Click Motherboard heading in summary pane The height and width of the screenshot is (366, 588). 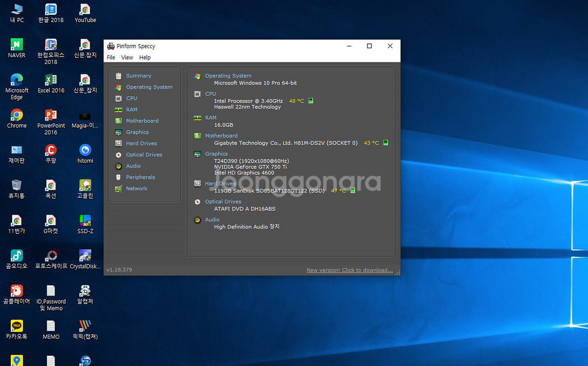click(x=221, y=136)
